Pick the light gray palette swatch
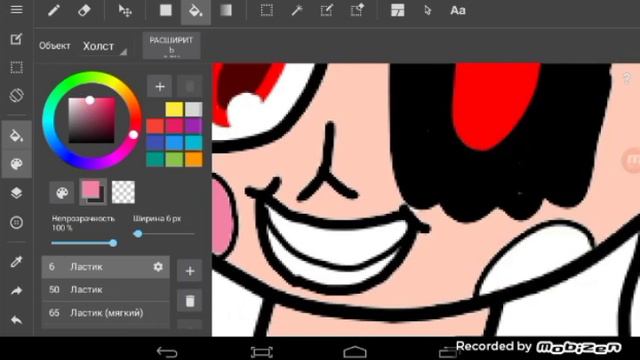 [193, 109]
